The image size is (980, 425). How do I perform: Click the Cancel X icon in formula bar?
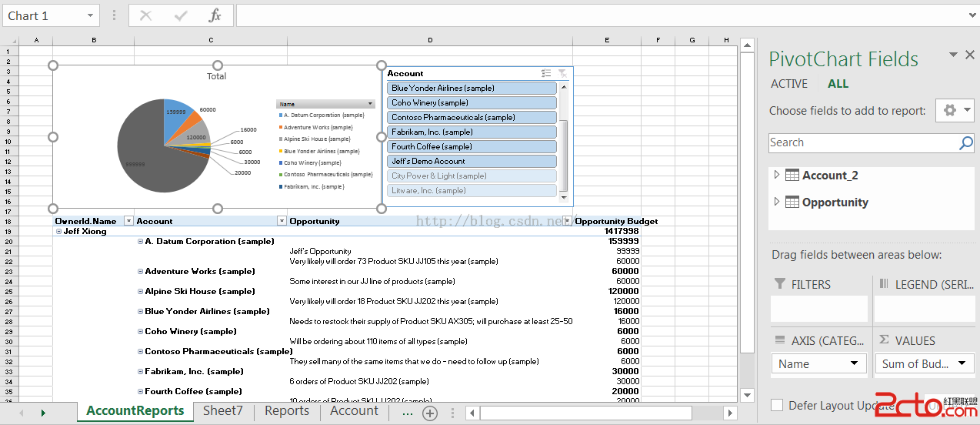coord(146,15)
